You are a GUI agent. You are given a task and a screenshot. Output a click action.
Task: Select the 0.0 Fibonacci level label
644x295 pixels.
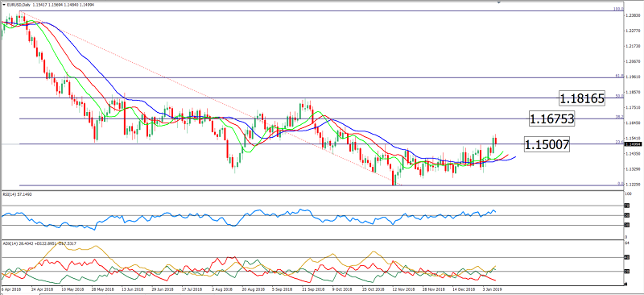coord(621,184)
